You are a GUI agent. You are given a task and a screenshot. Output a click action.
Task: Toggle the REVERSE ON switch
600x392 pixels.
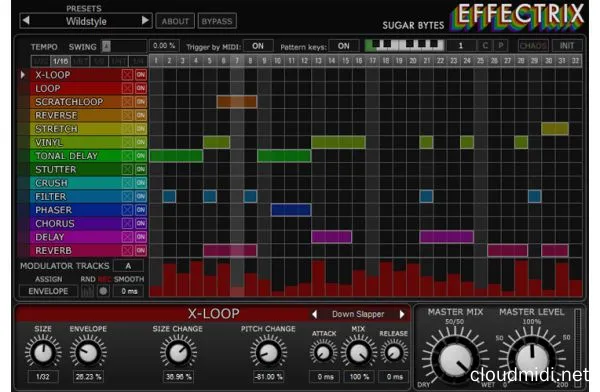coord(141,115)
